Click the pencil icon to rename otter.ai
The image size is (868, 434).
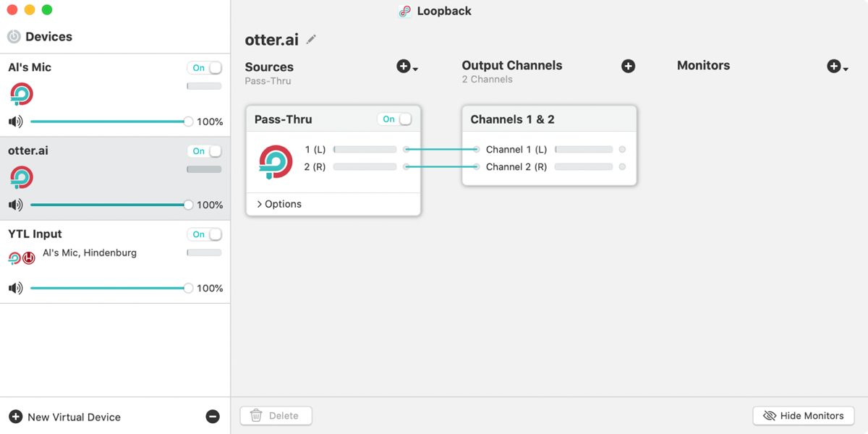click(x=311, y=39)
